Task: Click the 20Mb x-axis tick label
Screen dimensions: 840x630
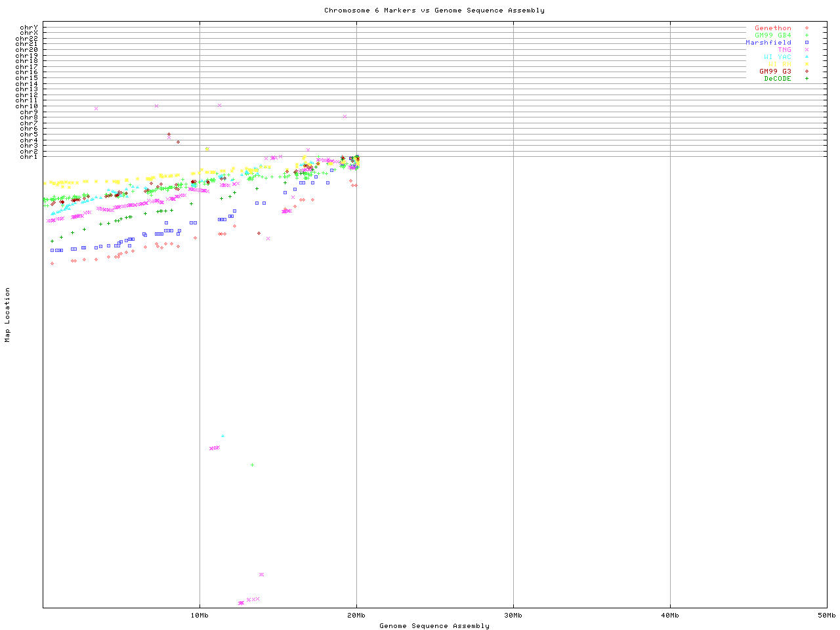Action: (x=356, y=616)
